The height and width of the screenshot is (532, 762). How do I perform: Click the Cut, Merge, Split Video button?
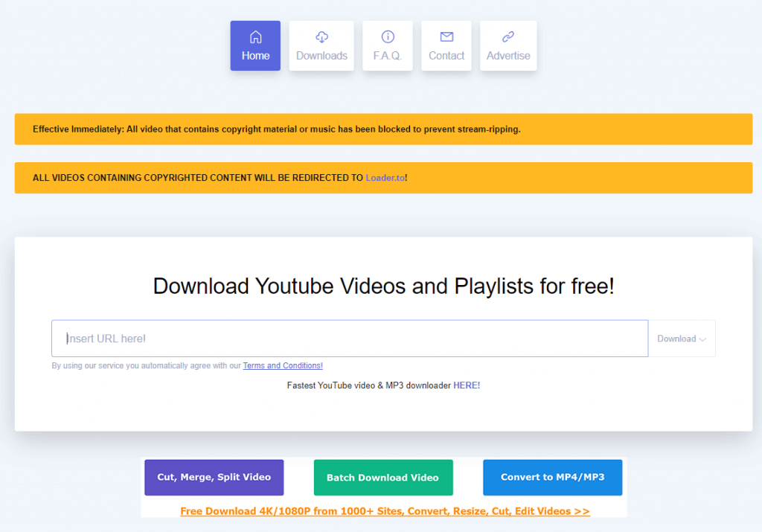(214, 477)
